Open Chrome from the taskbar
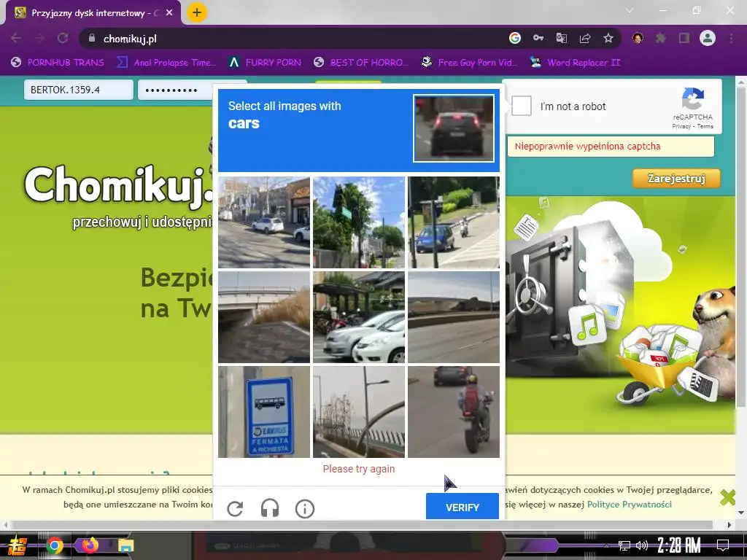 tap(55, 545)
